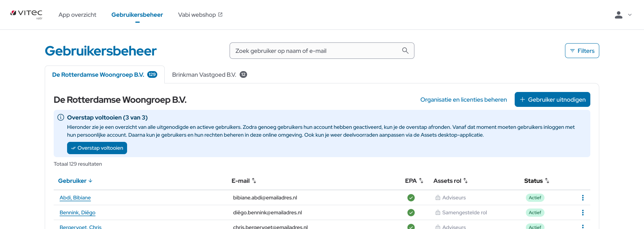The height and width of the screenshot is (229, 644).
Task: Open kebab menu for Abdi, Bibiane
Action: [x=583, y=198]
